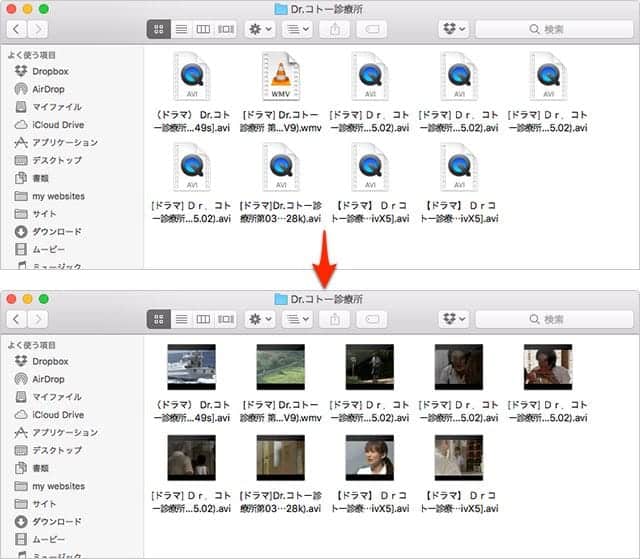Screen dimensions: 640x559
Task: Open ダウンロード in the bottom window sidebar
Action: (48, 521)
